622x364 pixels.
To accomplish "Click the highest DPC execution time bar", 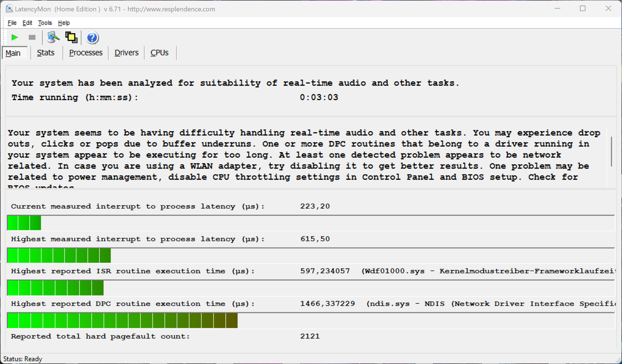I will tap(122, 321).
